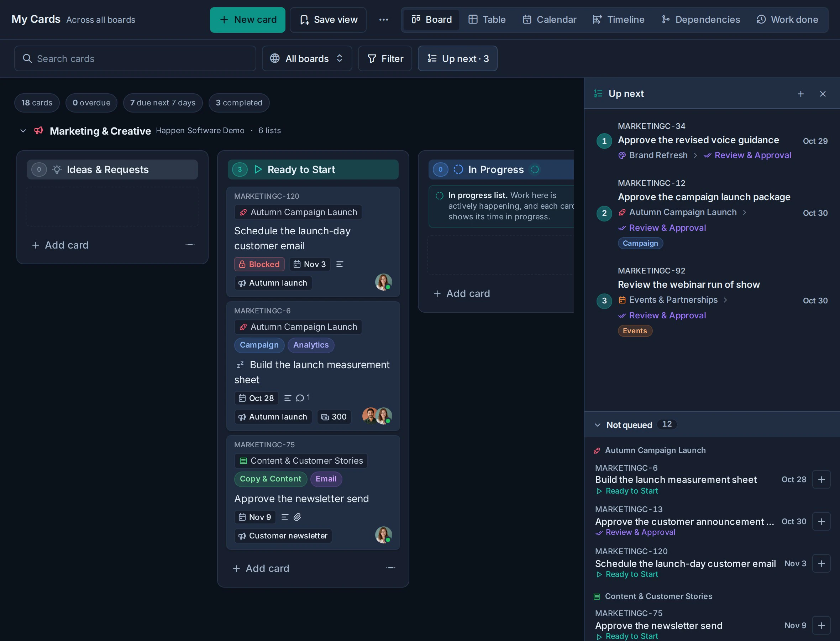Expand Brand Refresh breadcrumb chevron in MARKETINGC-34
The image size is (840, 641).
coord(695,155)
